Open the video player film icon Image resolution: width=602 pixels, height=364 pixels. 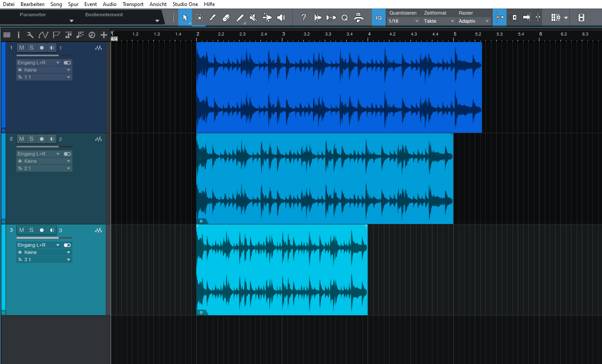581,18
